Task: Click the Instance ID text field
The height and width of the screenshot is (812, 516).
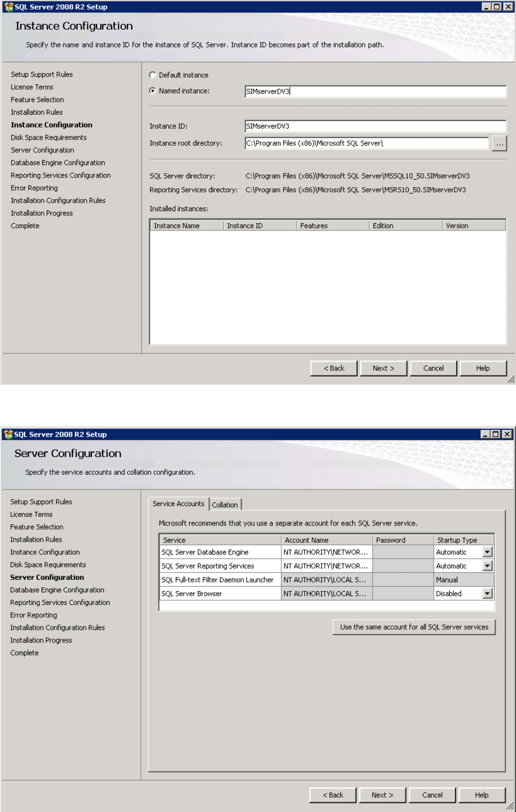Action: [375, 126]
